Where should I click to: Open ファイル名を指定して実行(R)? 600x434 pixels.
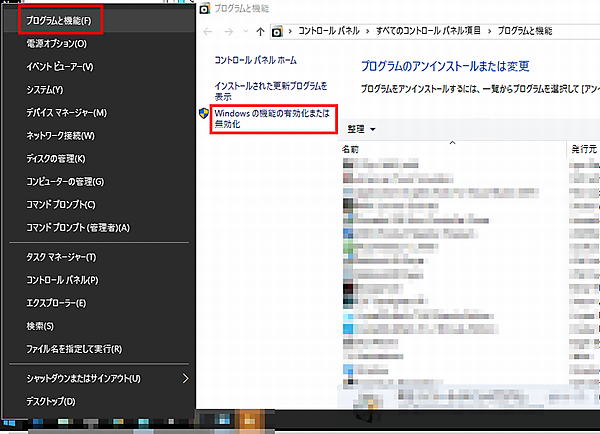74,349
